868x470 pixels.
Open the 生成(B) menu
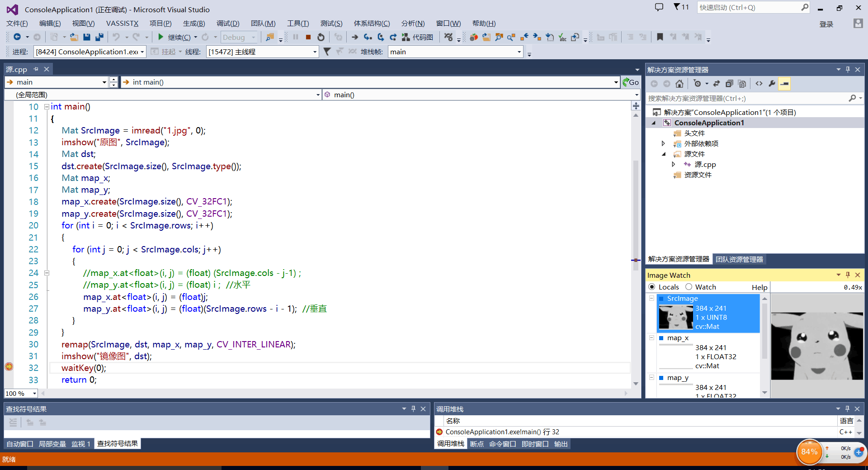coord(194,23)
